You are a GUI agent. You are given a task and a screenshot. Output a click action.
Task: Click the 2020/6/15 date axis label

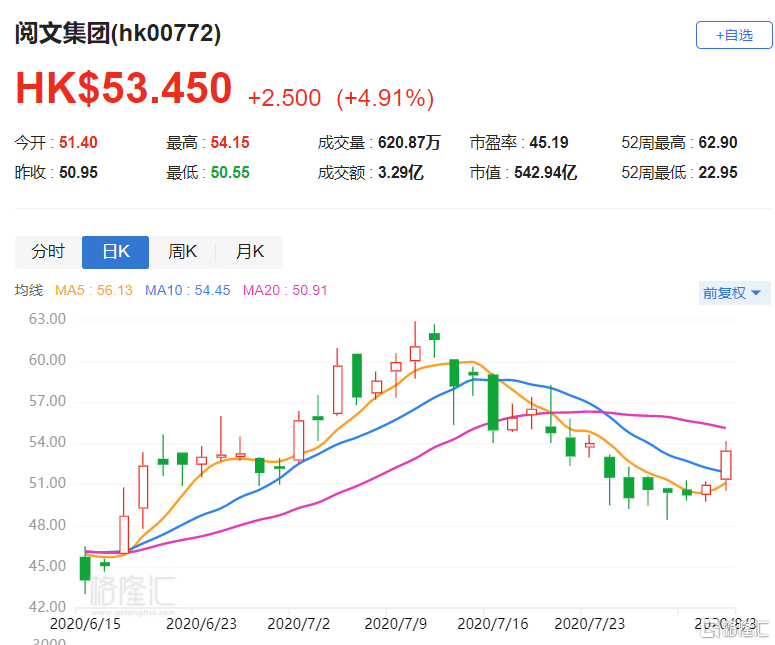86,624
